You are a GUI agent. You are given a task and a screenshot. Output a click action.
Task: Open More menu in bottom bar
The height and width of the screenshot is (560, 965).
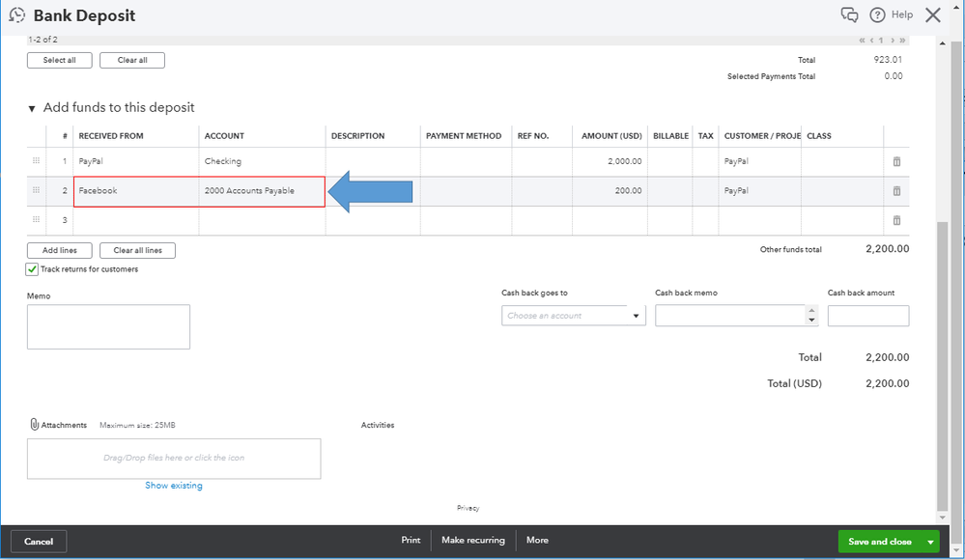click(537, 540)
